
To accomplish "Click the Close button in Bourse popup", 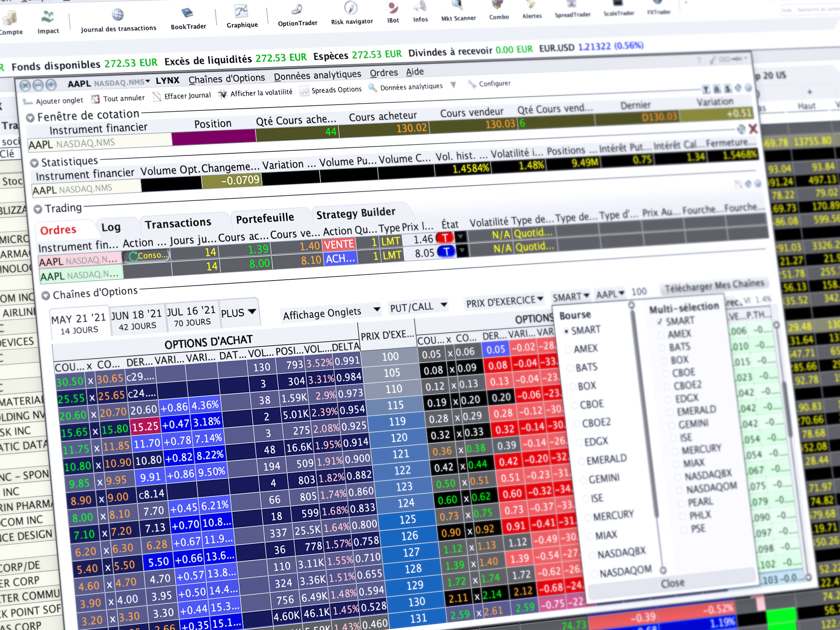I will pyautogui.click(x=672, y=583).
